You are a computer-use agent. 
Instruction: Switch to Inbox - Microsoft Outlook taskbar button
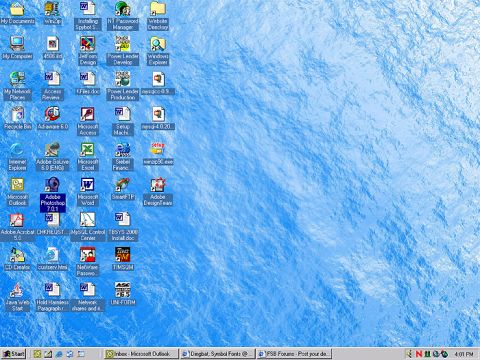[141, 354]
